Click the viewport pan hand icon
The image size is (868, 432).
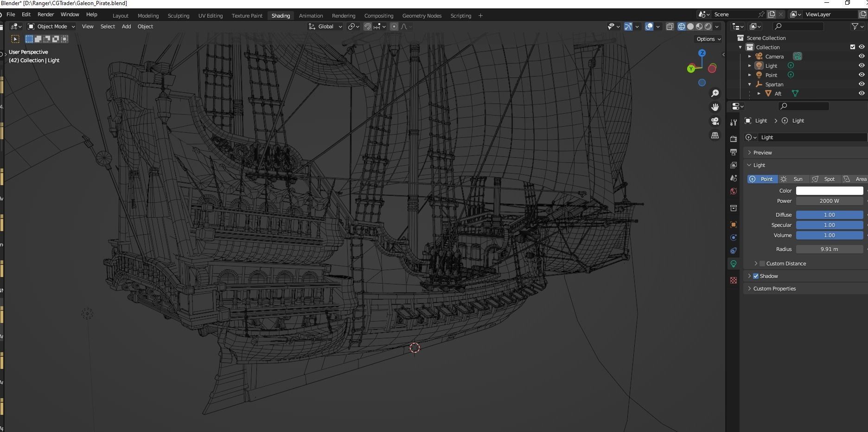[715, 107]
